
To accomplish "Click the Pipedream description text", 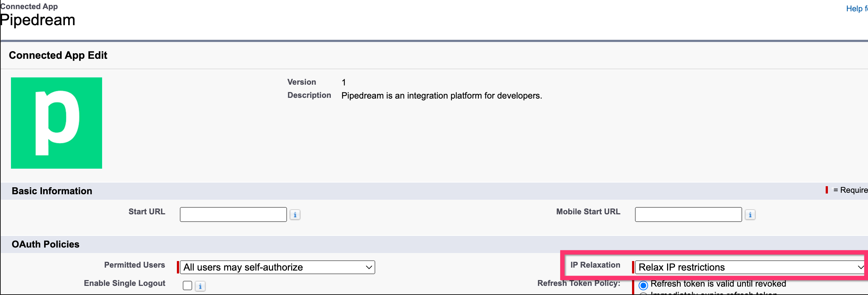I will [442, 96].
